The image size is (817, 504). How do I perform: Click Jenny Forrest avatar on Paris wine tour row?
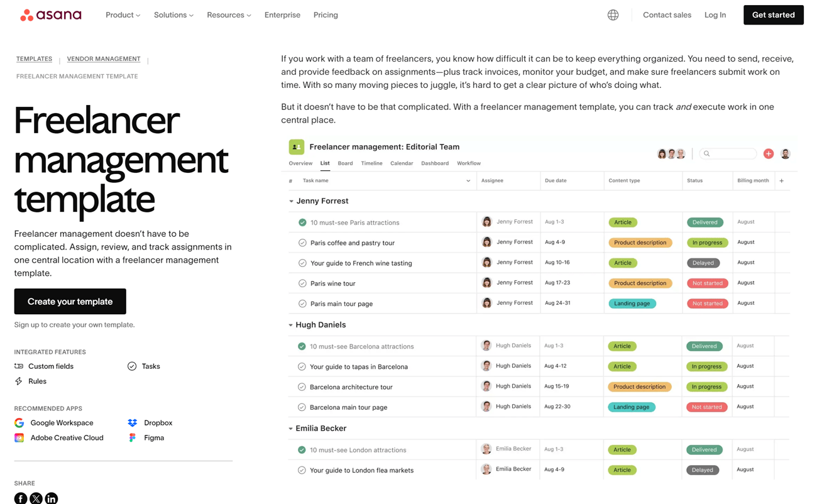pos(487,283)
